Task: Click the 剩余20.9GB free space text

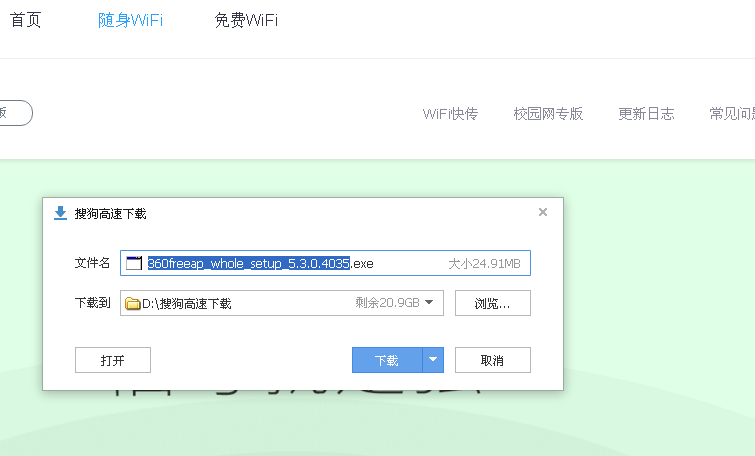Action: 388,302
